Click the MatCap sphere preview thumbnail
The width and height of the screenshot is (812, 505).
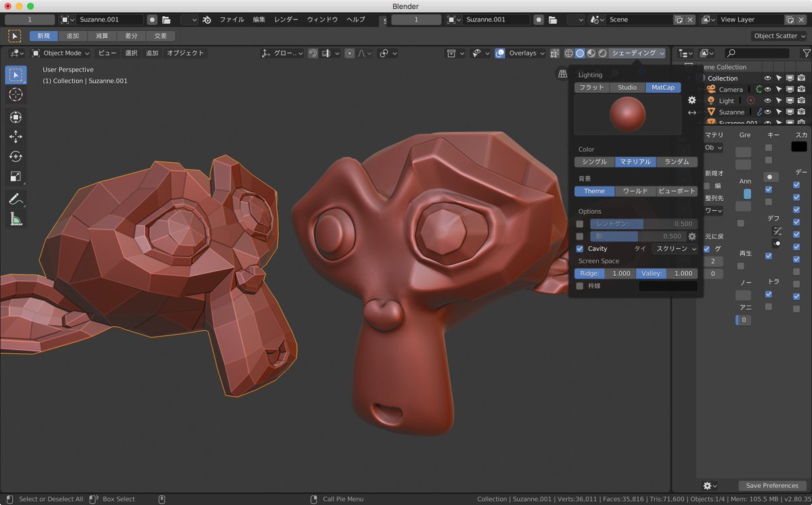627,114
